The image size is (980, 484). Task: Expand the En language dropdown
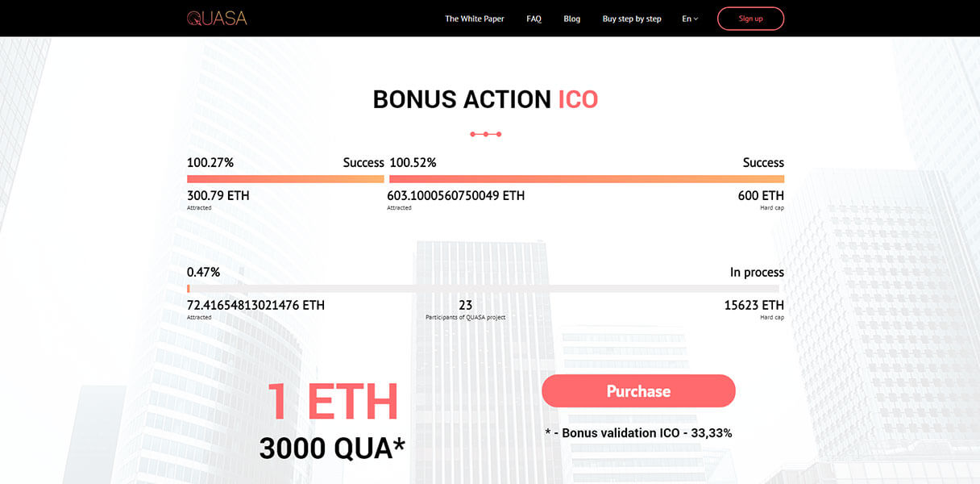[x=690, y=19]
